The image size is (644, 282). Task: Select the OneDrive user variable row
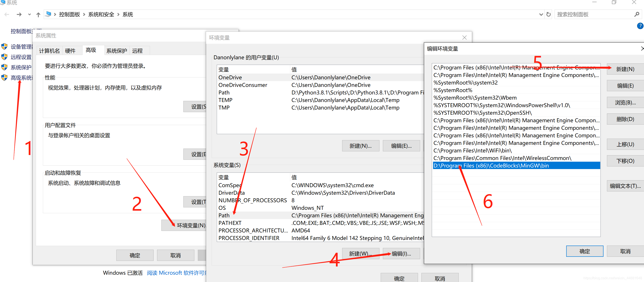point(321,77)
